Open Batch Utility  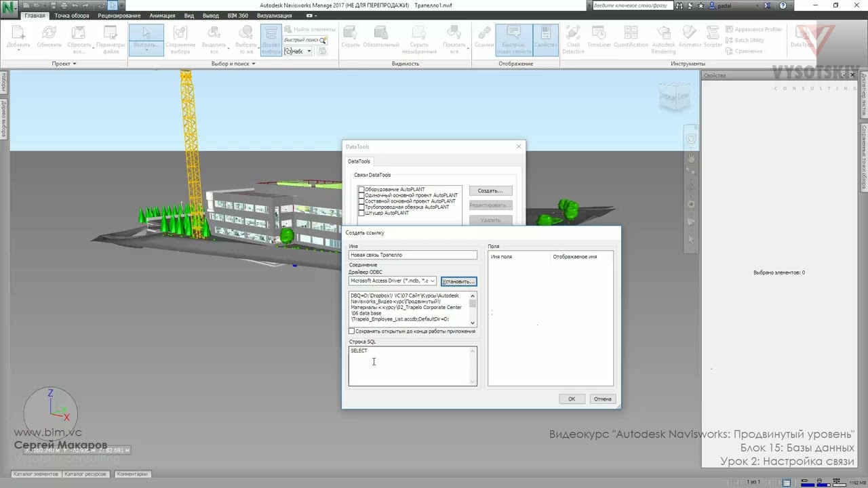745,41
